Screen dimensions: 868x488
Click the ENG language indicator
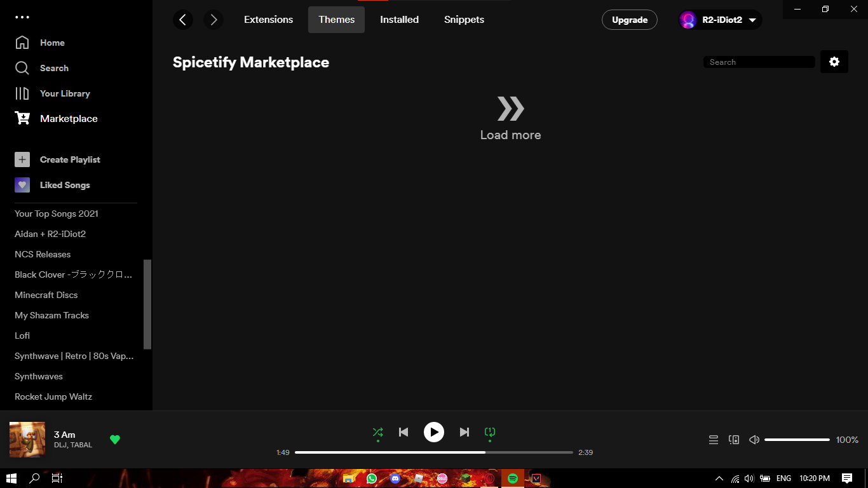(x=783, y=478)
